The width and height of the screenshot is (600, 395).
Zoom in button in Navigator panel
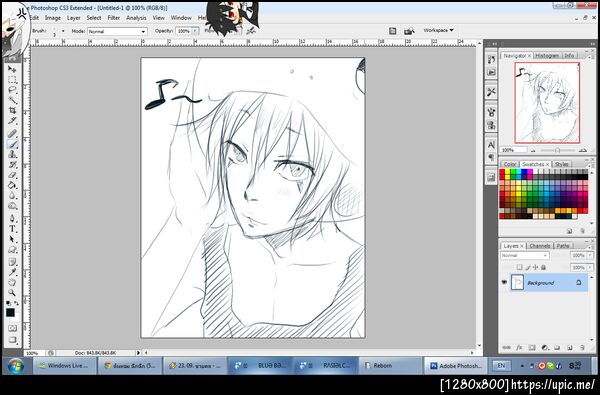click(583, 150)
